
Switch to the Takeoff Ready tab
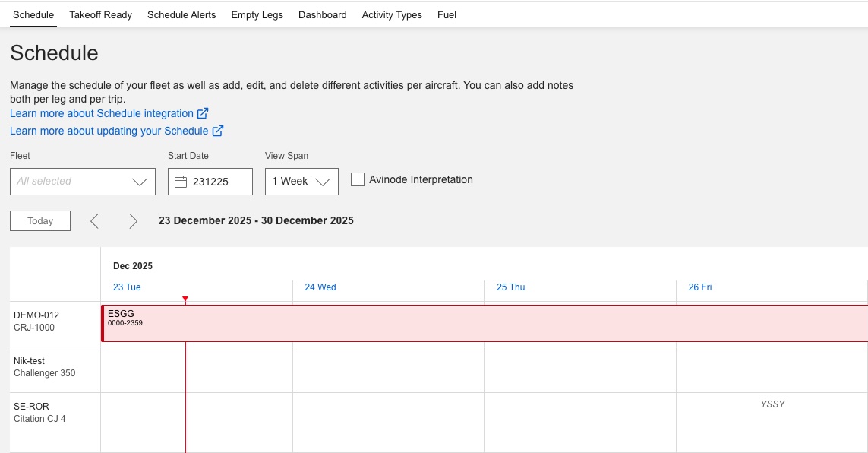[100, 14]
